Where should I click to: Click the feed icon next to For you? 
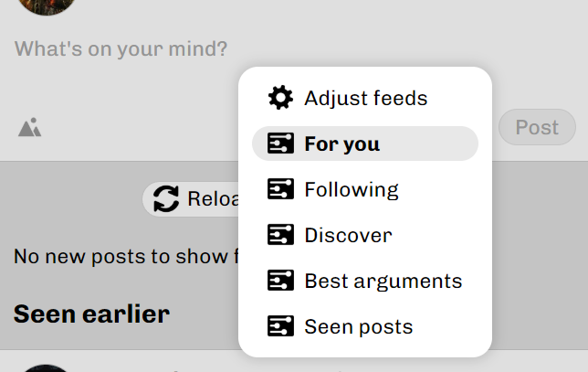[x=280, y=143]
